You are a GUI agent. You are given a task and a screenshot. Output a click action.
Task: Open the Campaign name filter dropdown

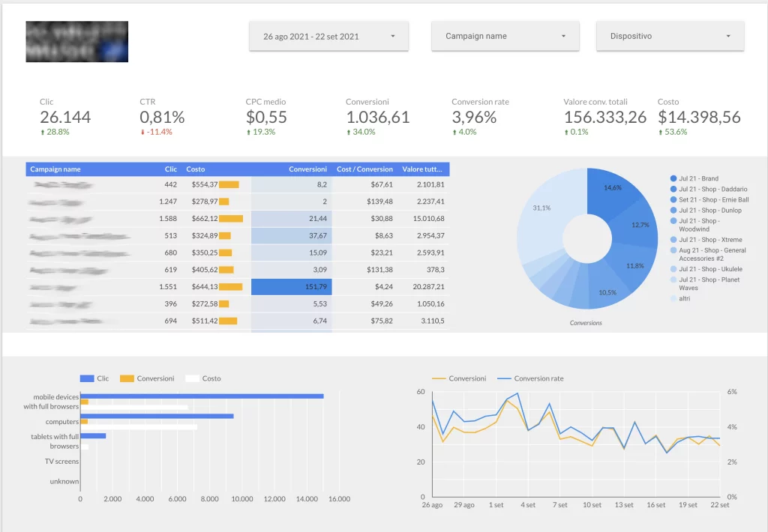[x=505, y=36]
